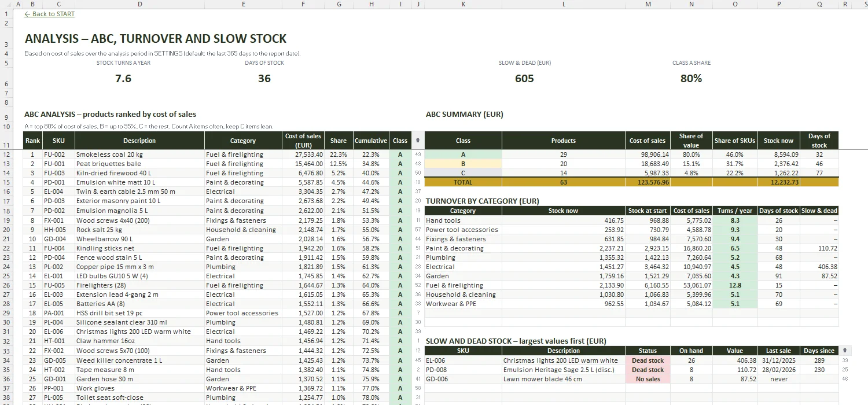
Task: Select the 8.3 turns value for Hand tools
Action: coord(735,220)
